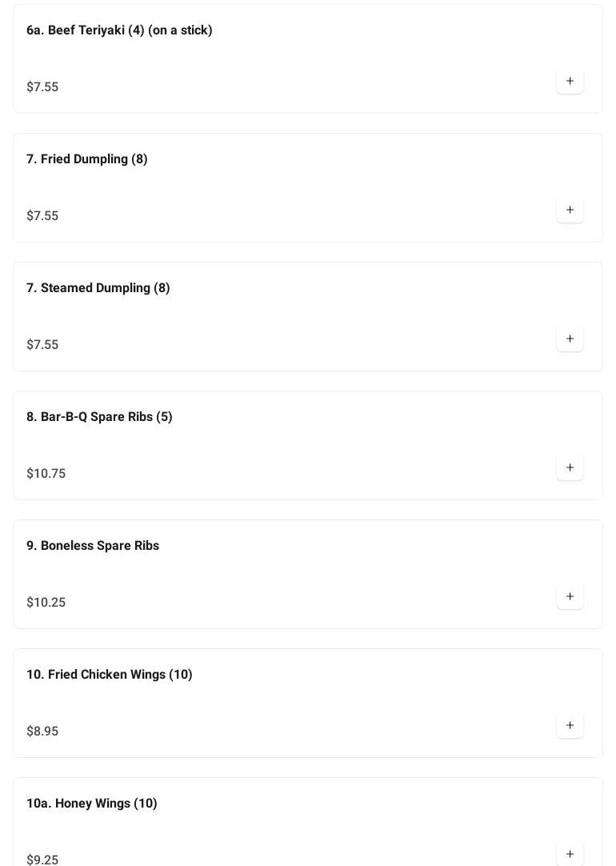Click the $10.25 Boneless Spare Ribs price
This screenshot has width=616, height=866.
(x=46, y=603)
